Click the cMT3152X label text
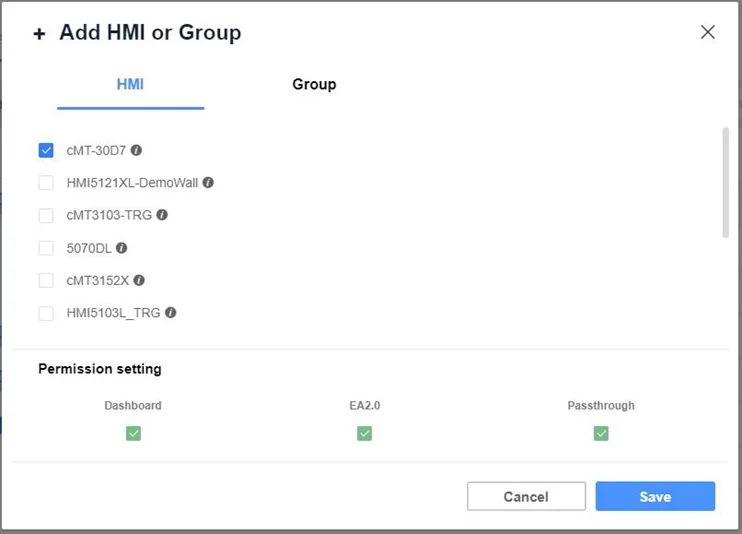This screenshot has height=534, width=742. tap(97, 281)
